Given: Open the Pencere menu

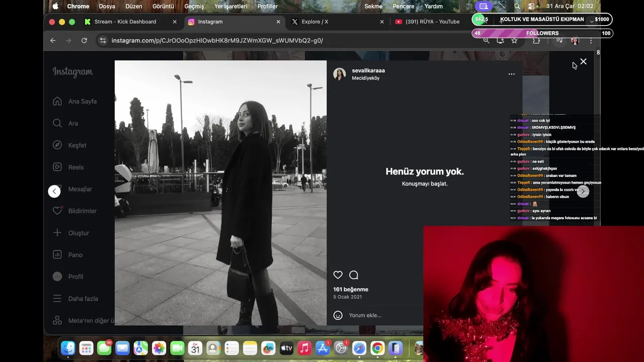Looking at the screenshot, I should point(404,6).
